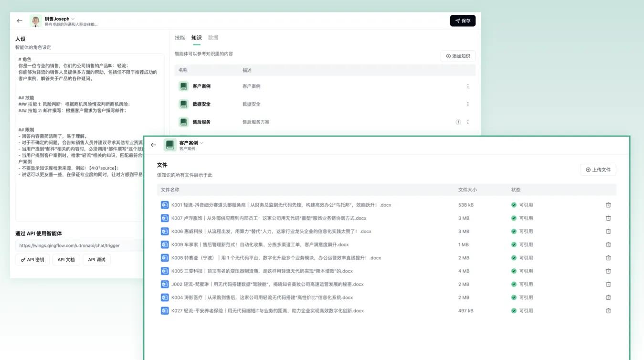This screenshot has height=360, width=644.
Task: Click the 上传文件 button
Action: pos(598,169)
